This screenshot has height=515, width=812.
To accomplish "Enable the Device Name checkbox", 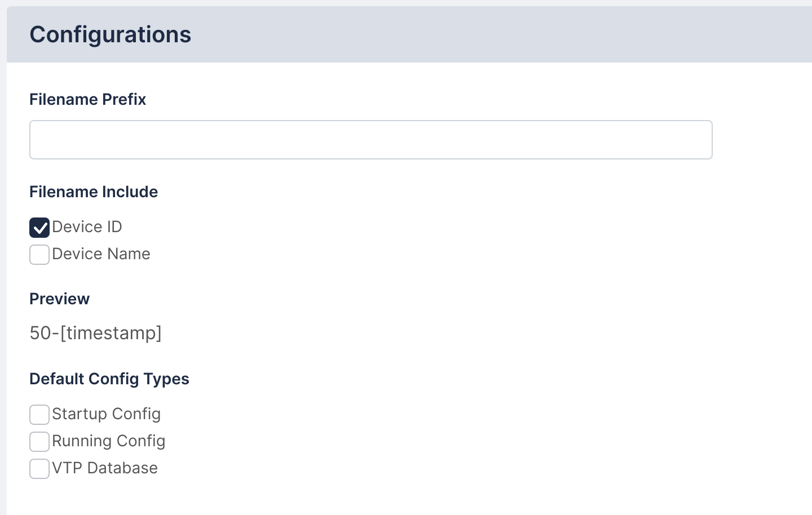I will tap(39, 255).
